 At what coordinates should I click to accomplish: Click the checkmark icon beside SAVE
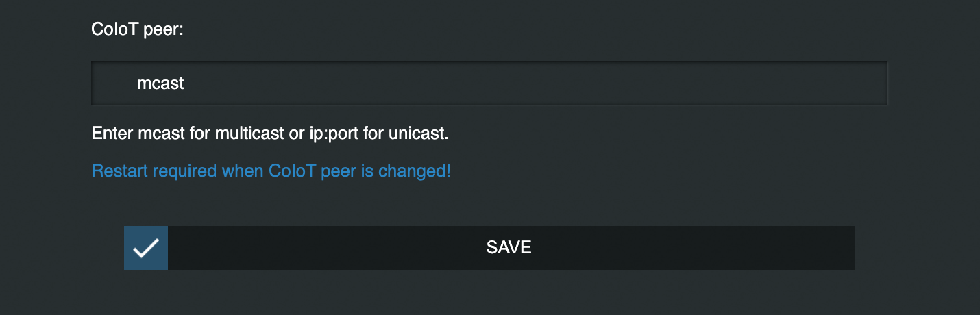(146, 248)
